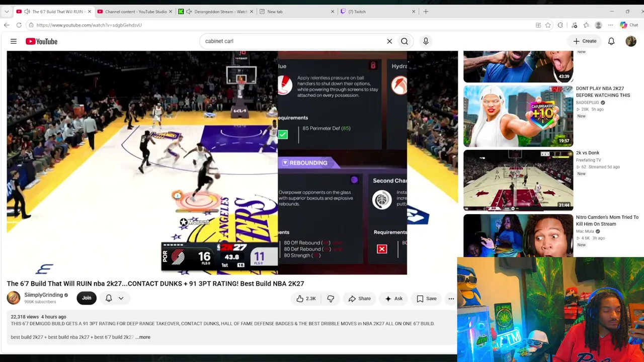The width and height of the screenshot is (644, 362).
Task: Visit the BADGEPLUG channel
Action: [588, 103]
